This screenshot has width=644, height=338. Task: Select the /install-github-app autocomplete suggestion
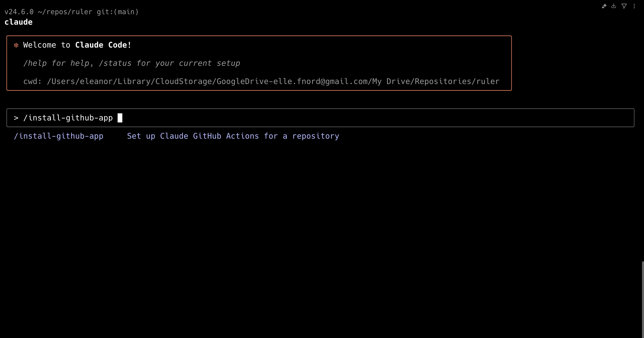tap(58, 136)
